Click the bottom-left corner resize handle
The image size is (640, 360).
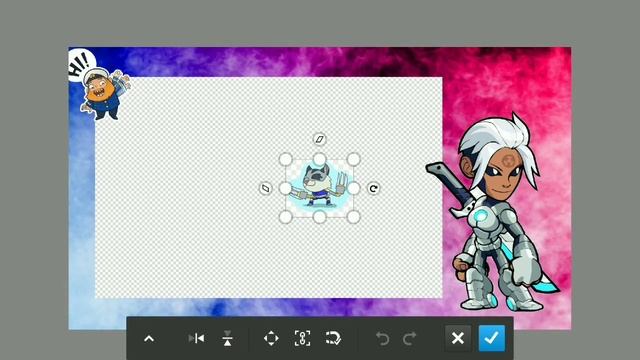coord(286,217)
